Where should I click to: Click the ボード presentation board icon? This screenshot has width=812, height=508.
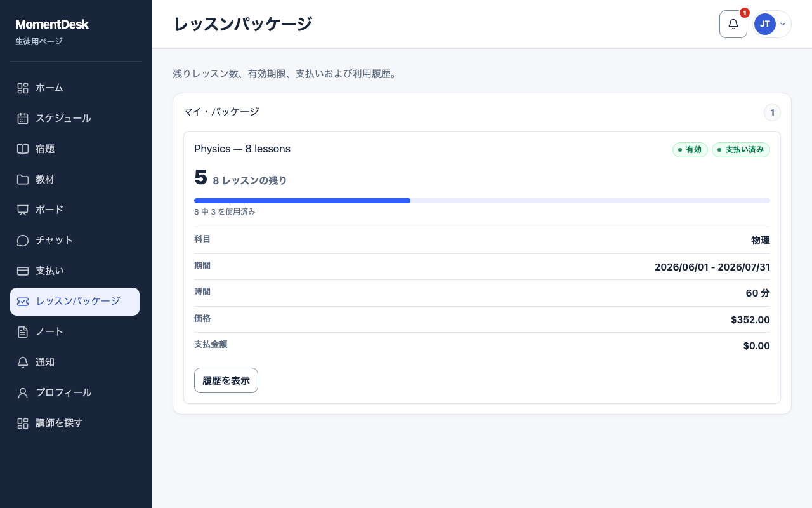pos(23,210)
